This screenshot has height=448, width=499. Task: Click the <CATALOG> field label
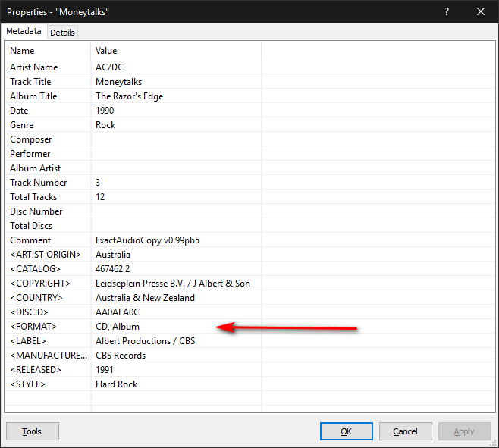pyautogui.click(x=35, y=269)
